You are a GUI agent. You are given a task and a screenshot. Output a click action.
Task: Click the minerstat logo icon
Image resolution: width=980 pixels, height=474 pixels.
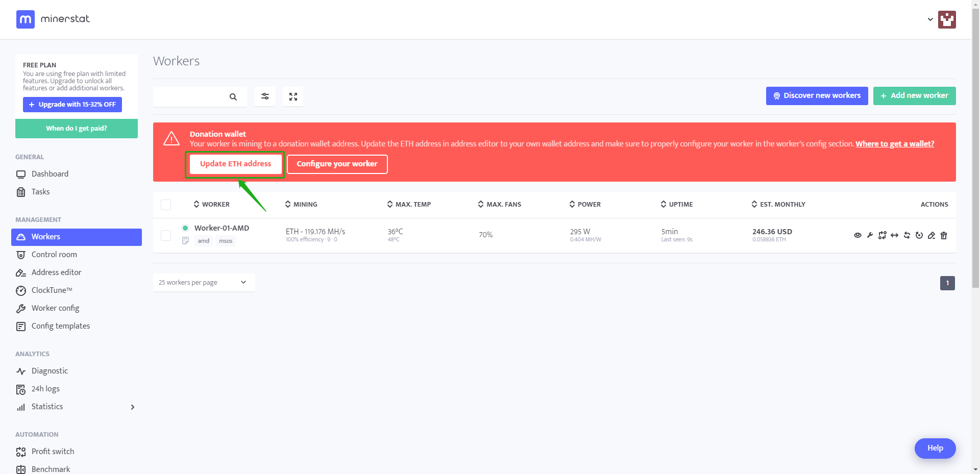[x=26, y=19]
